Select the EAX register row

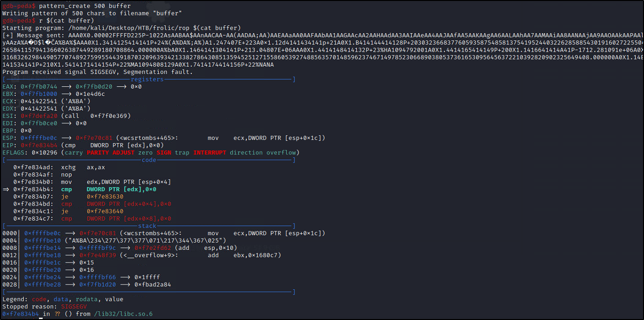[x=72, y=86]
